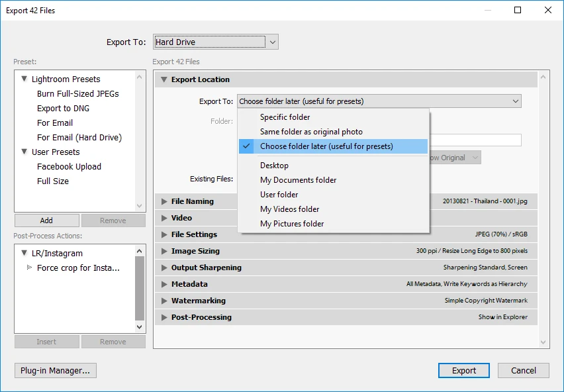Screen dimensions: 564x392
Task: Select the Burn Full-Sized JPEGs preset
Action: click(77, 94)
